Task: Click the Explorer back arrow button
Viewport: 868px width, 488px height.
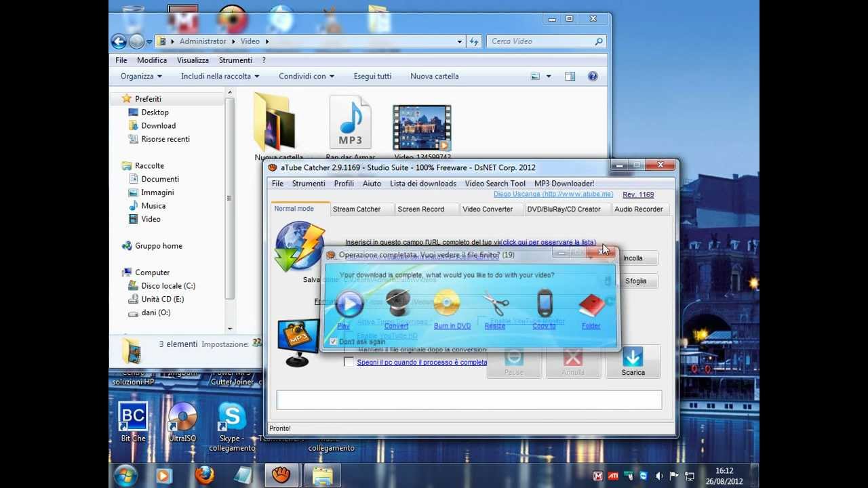Action: (x=119, y=41)
